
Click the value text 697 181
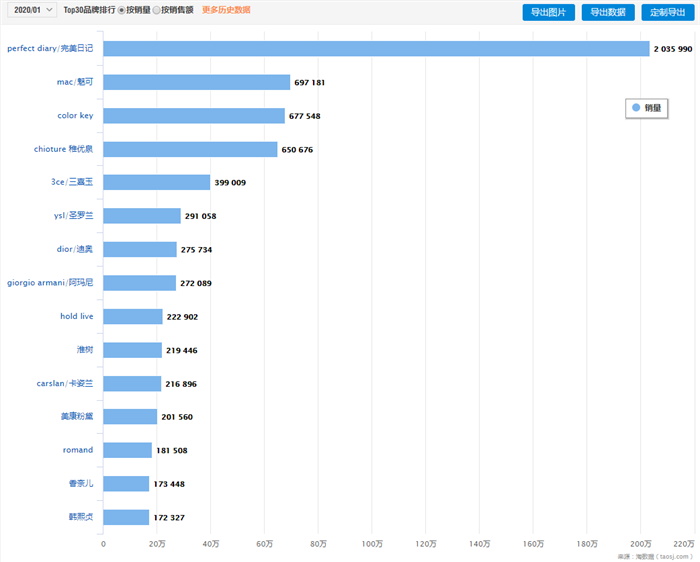click(309, 83)
